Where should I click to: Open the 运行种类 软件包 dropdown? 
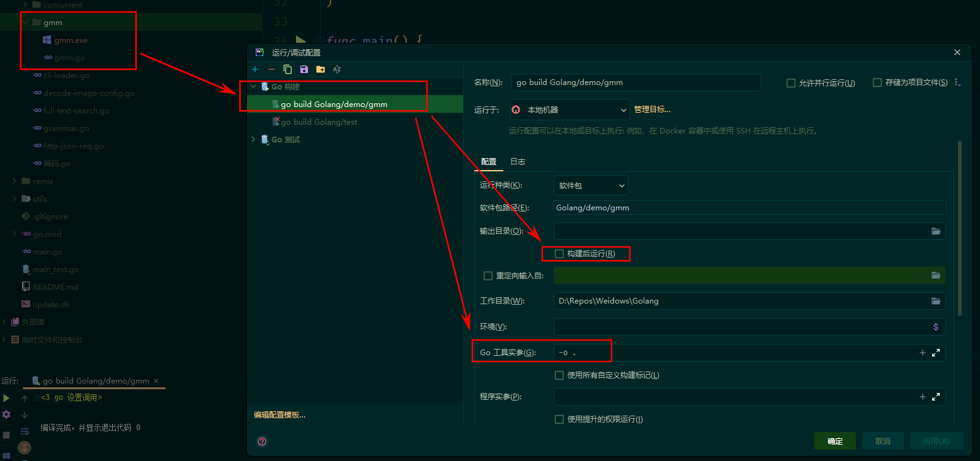(591, 185)
